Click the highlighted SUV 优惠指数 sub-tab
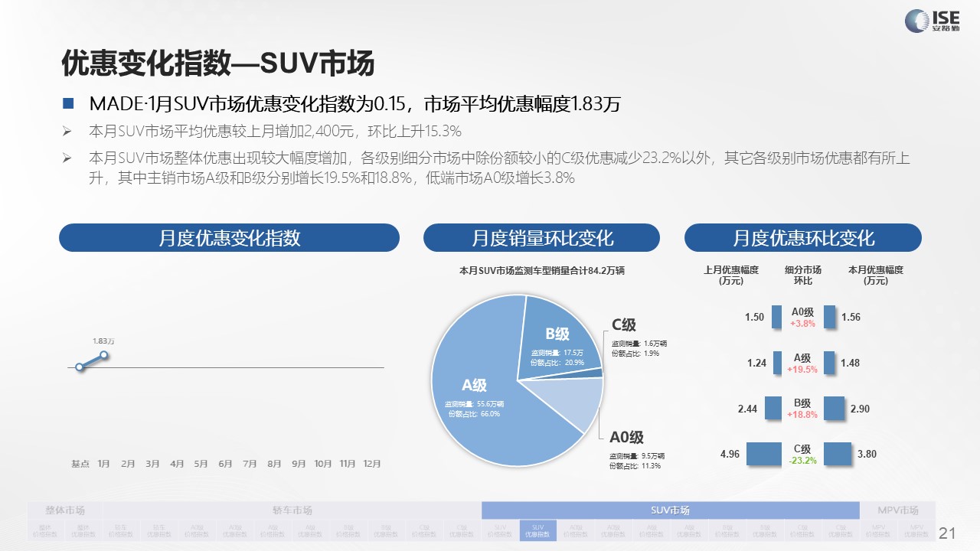The height and width of the screenshot is (551, 980). [537, 530]
